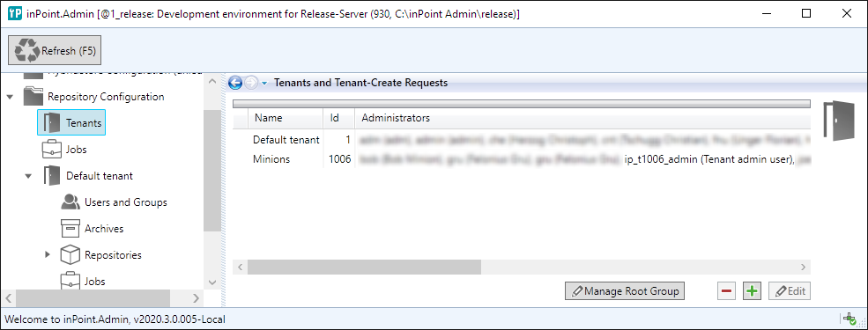Click the horizontal scrollbar in tenants list
Image resolution: width=868 pixels, height=330 pixels.
click(364, 267)
